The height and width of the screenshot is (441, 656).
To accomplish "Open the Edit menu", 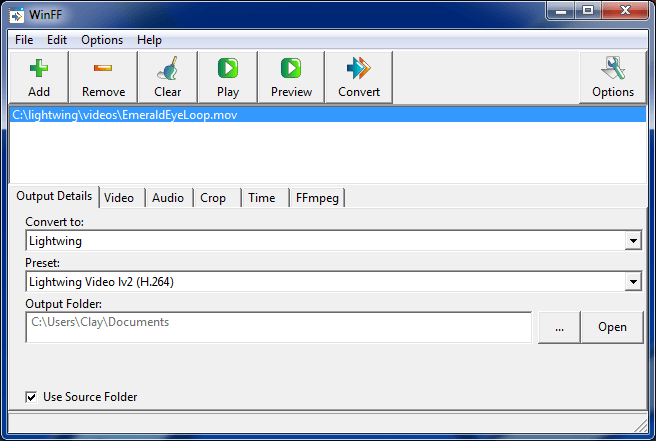I will click(57, 40).
